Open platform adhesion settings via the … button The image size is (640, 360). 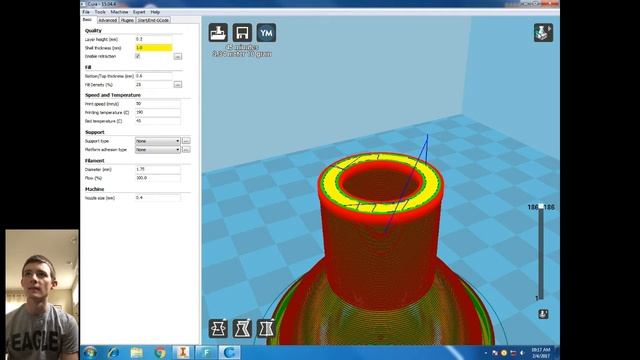pos(186,150)
